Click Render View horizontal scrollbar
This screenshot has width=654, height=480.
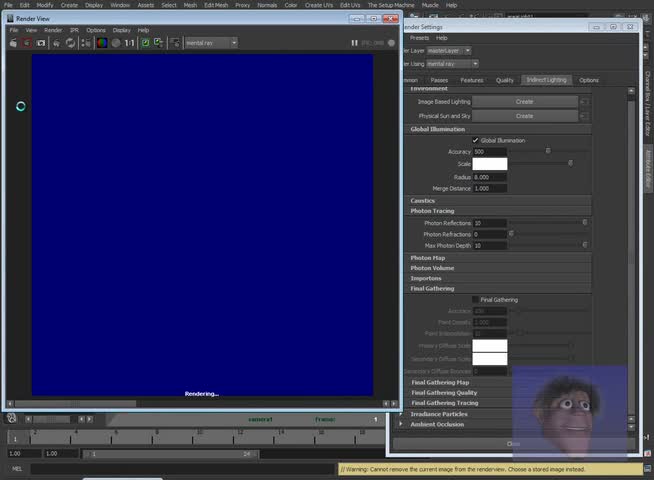coord(75,404)
